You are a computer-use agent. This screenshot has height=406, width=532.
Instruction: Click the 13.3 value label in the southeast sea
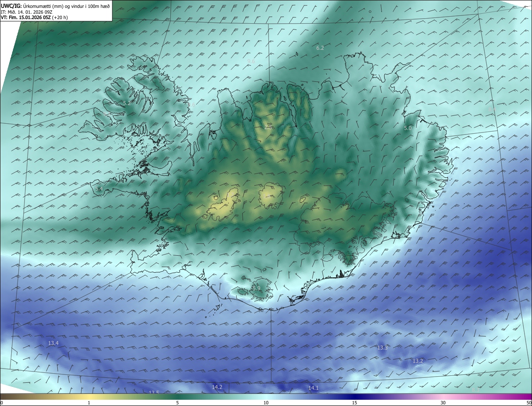(x=382, y=347)
